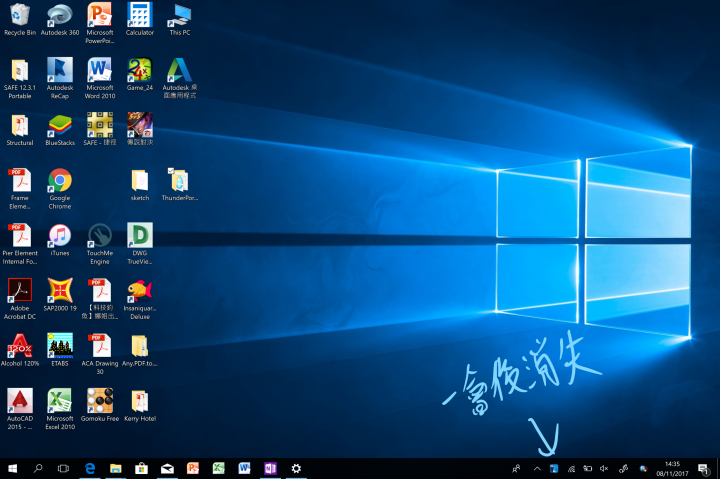Open Settings gear on the taskbar
Viewport: 720px width, 479px height.
click(296, 468)
